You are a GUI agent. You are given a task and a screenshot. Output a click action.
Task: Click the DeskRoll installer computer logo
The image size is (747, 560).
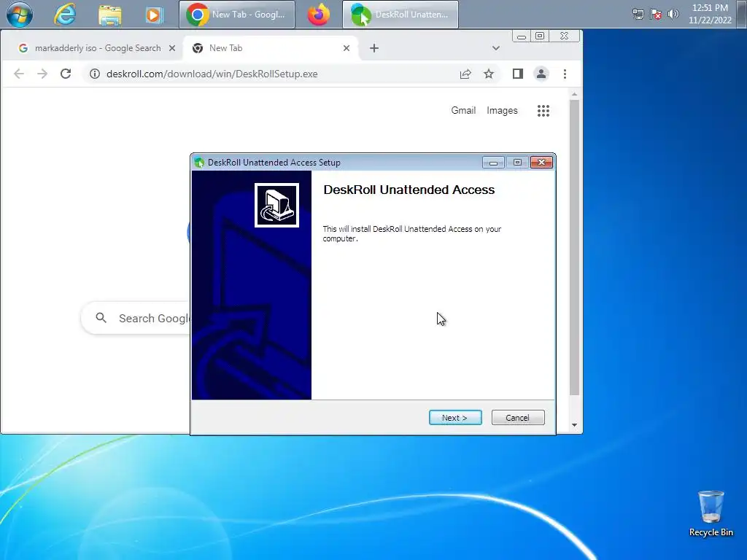(x=276, y=205)
